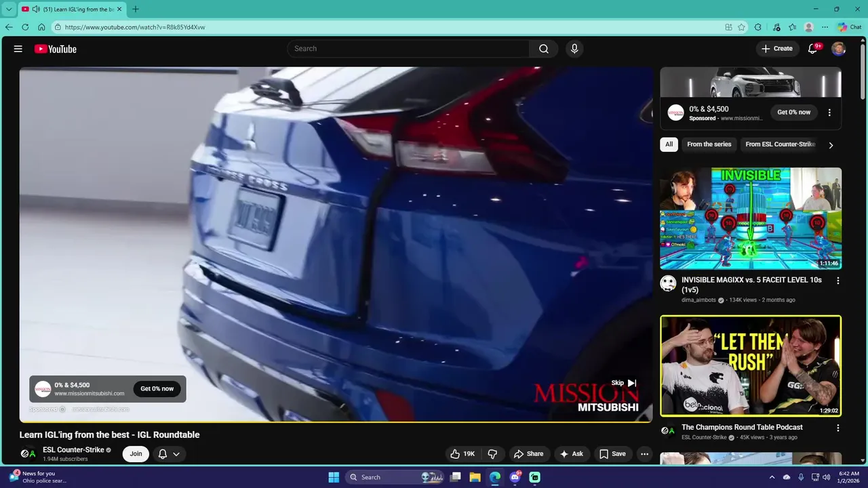Image resolution: width=868 pixels, height=488 pixels.
Task: Open the favorites list icon
Action: pos(792,27)
